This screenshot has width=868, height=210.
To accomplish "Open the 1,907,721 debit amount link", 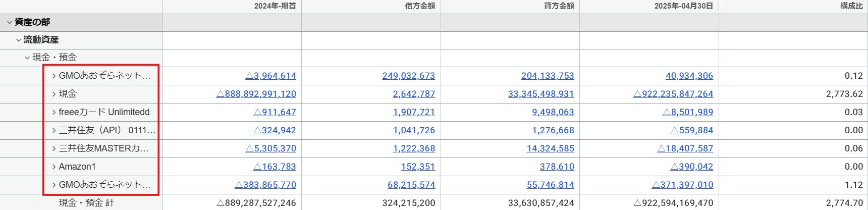I will pyautogui.click(x=414, y=112).
